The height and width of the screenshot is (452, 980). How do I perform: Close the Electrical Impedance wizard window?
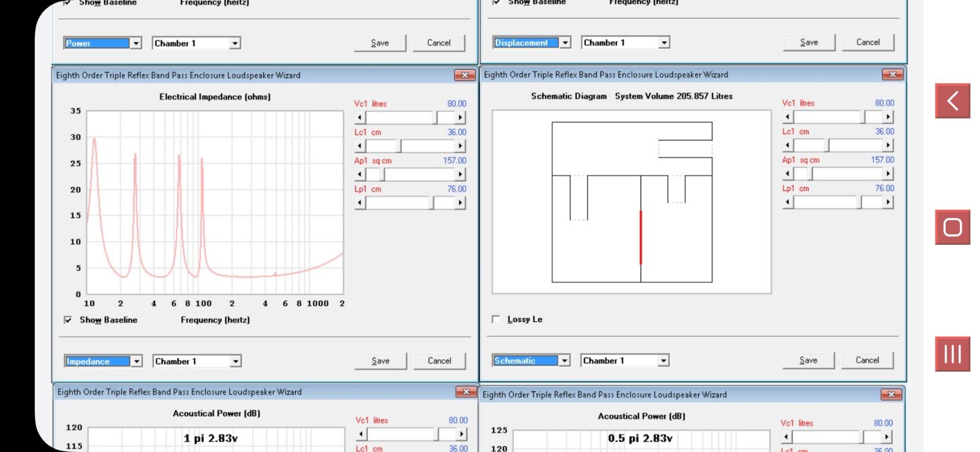tap(465, 75)
